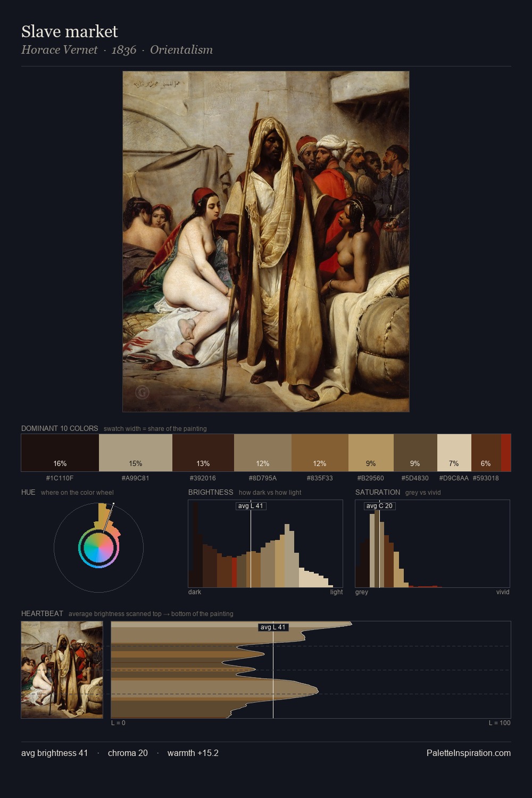The height and width of the screenshot is (798, 532).
Task: Open the PaletteInspiration.com link
Action: coord(469,753)
